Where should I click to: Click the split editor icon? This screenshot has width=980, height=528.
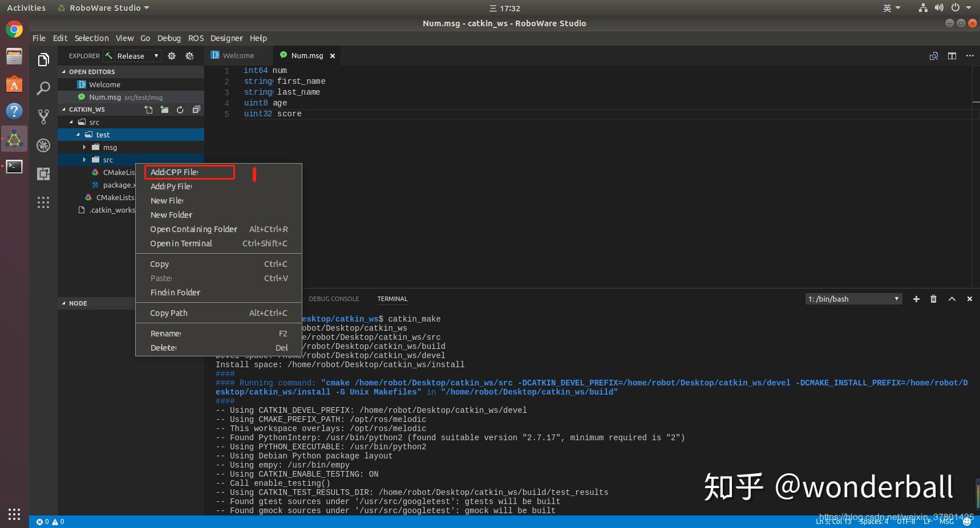(x=951, y=56)
